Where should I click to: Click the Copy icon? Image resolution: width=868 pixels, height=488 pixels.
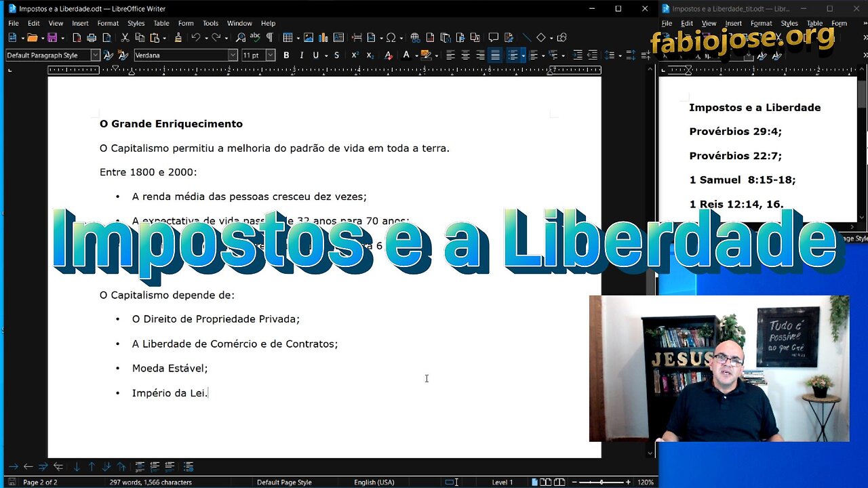pyautogui.click(x=140, y=38)
